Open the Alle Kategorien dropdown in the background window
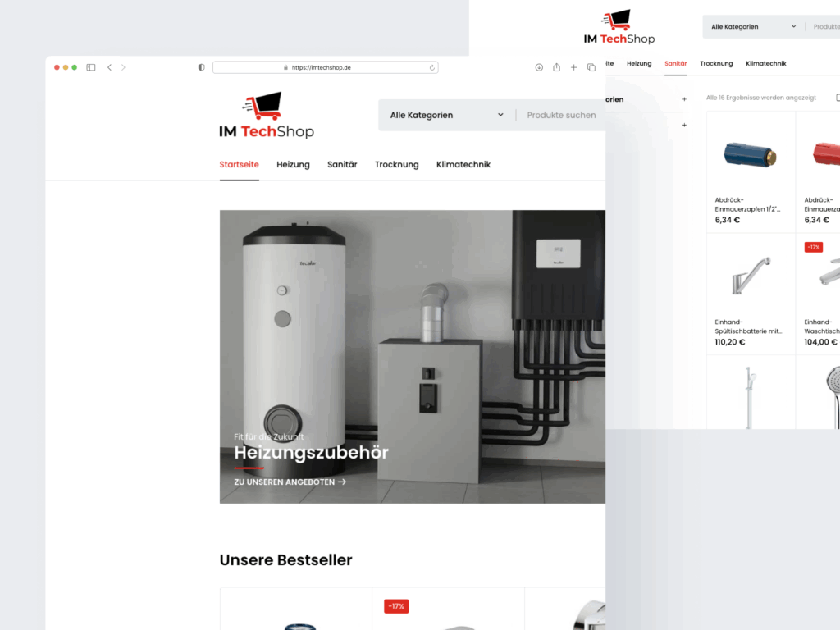 point(753,26)
